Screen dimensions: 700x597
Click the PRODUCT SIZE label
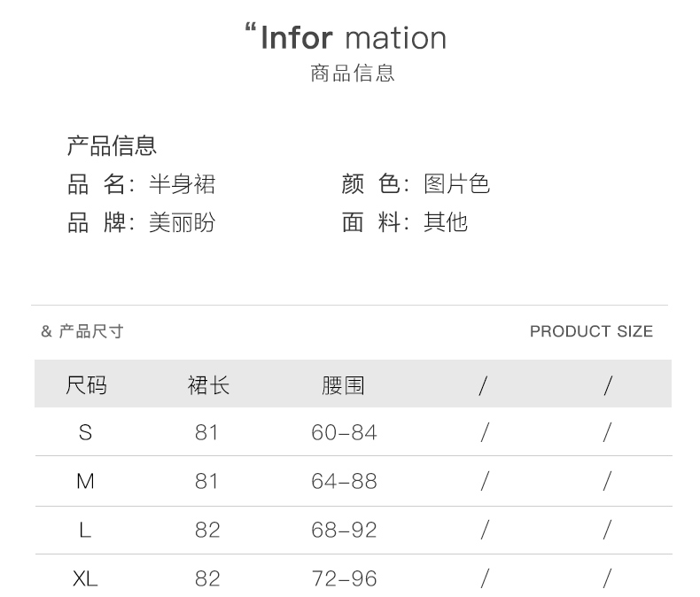[x=591, y=331]
